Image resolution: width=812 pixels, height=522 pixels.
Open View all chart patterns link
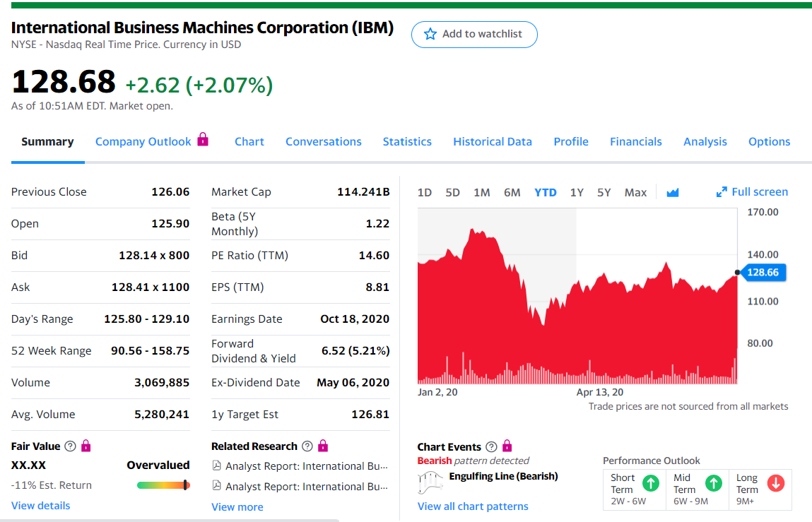[x=473, y=506]
